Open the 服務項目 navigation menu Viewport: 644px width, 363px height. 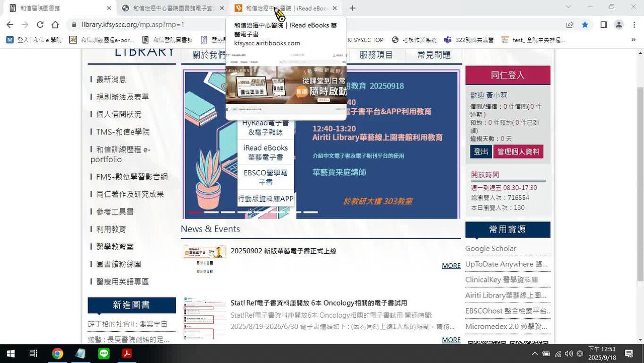(376, 55)
